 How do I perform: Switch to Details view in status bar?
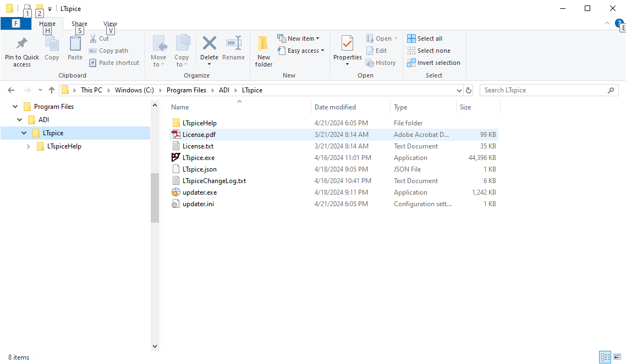click(605, 357)
